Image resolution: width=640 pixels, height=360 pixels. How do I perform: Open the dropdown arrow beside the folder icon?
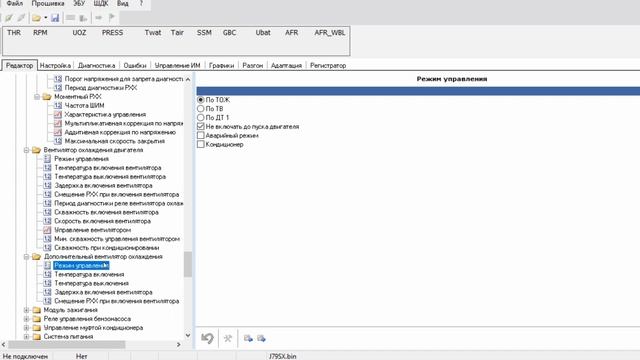click(x=46, y=18)
